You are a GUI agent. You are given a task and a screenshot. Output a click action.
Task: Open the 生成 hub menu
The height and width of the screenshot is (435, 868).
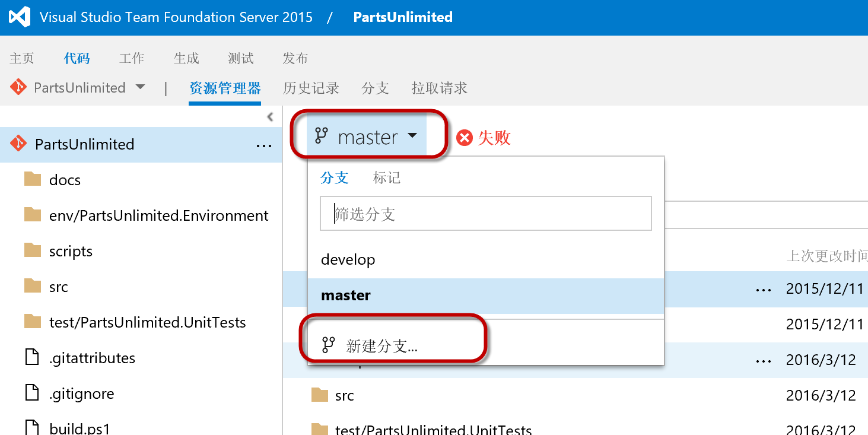click(186, 58)
